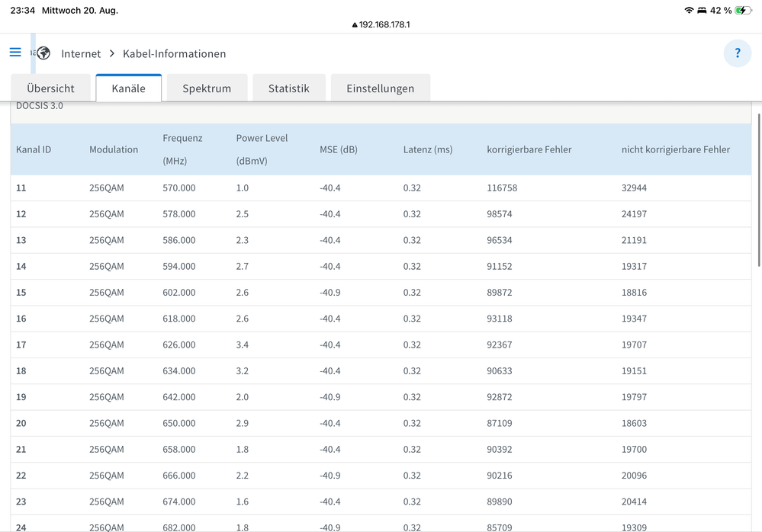Image resolution: width=762 pixels, height=532 pixels.
Task: Click the Internet breadcrumb link
Action: (x=81, y=54)
